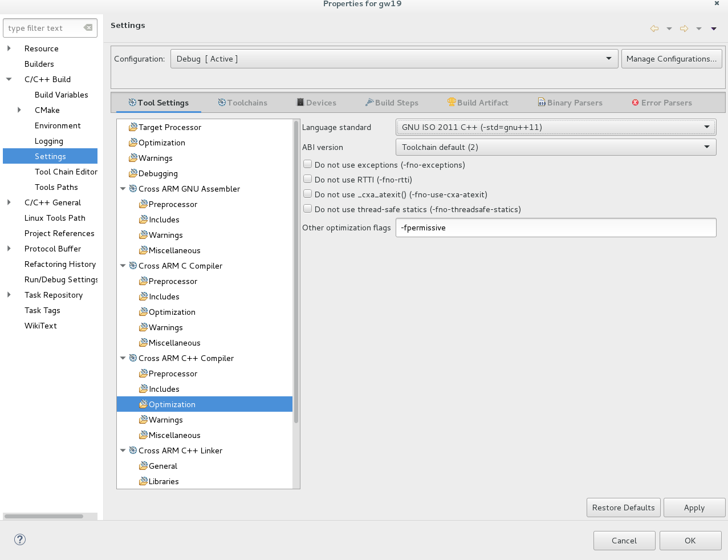Check 'Do not use thread-safe statics' option
Viewport: 728px width, 560px height.
click(308, 209)
